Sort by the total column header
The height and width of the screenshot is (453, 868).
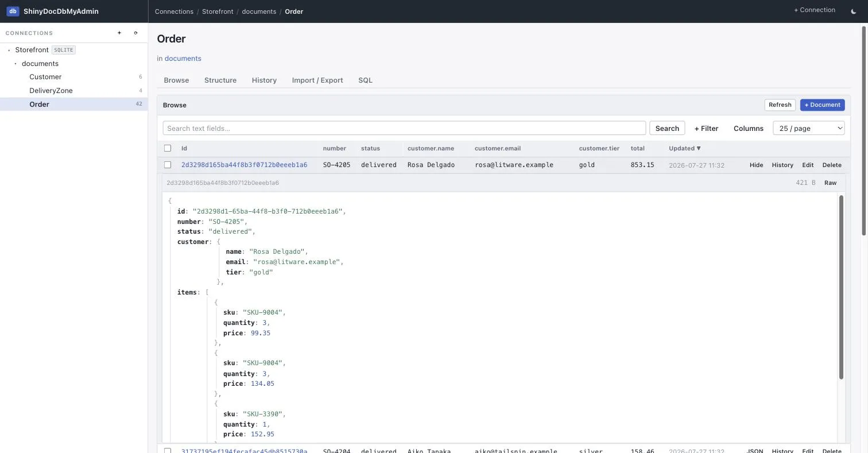pos(637,148)
